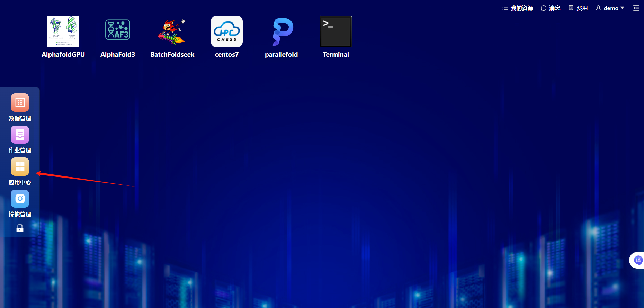Click the AlphafoldGPU label text
The height and width of the screenshot is (308, 644).
(x=63, y=54)
